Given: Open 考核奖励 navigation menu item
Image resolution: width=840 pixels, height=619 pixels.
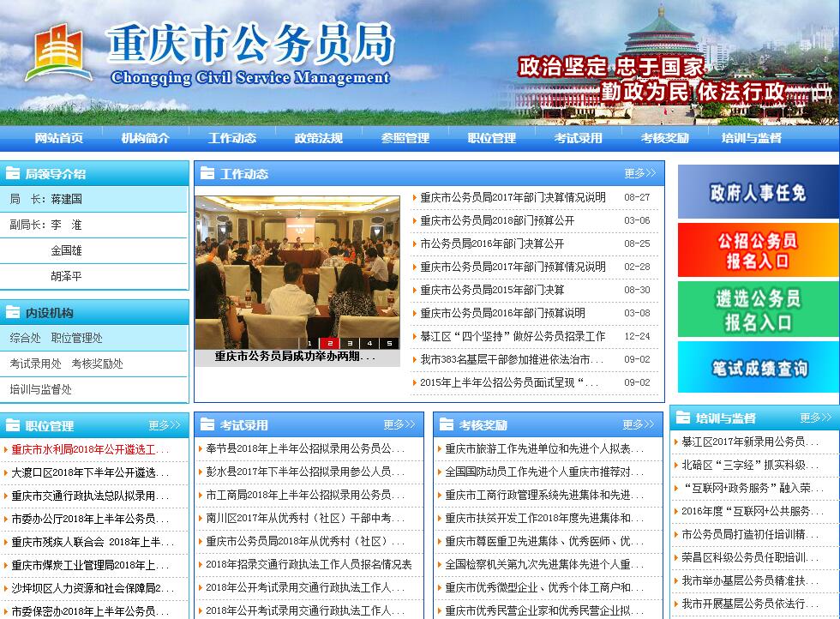Looking at the screenshot, I should click(664, 138).
